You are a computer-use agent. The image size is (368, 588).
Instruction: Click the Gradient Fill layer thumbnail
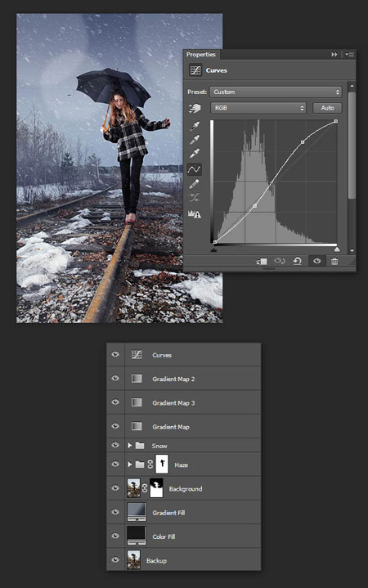[x=137, y=512]
